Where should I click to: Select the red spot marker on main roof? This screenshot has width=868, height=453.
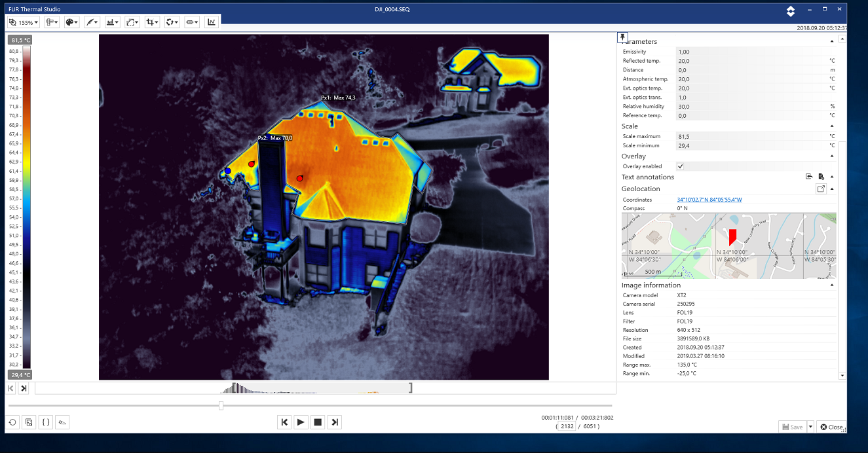coord(300,178)
